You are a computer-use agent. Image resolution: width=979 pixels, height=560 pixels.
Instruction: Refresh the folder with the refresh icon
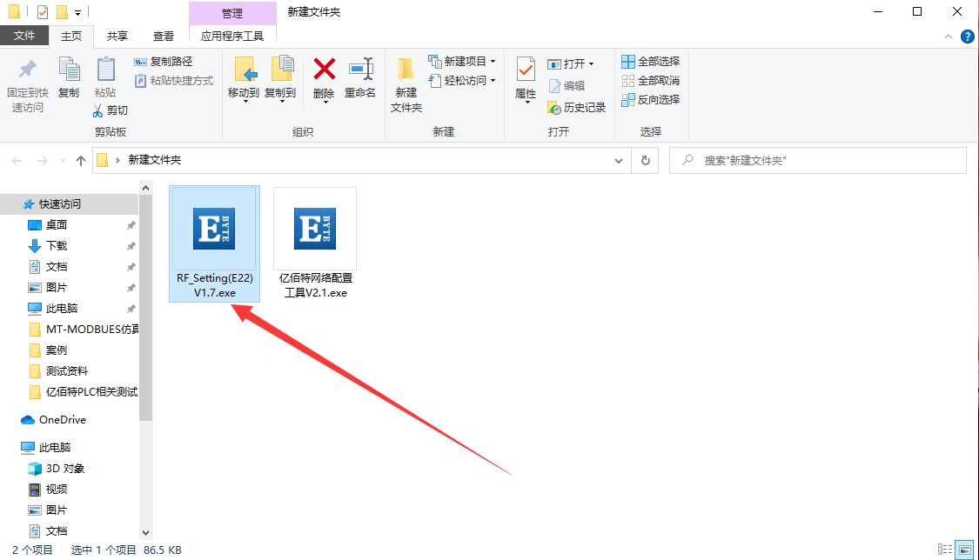click(x=645, y=160)
